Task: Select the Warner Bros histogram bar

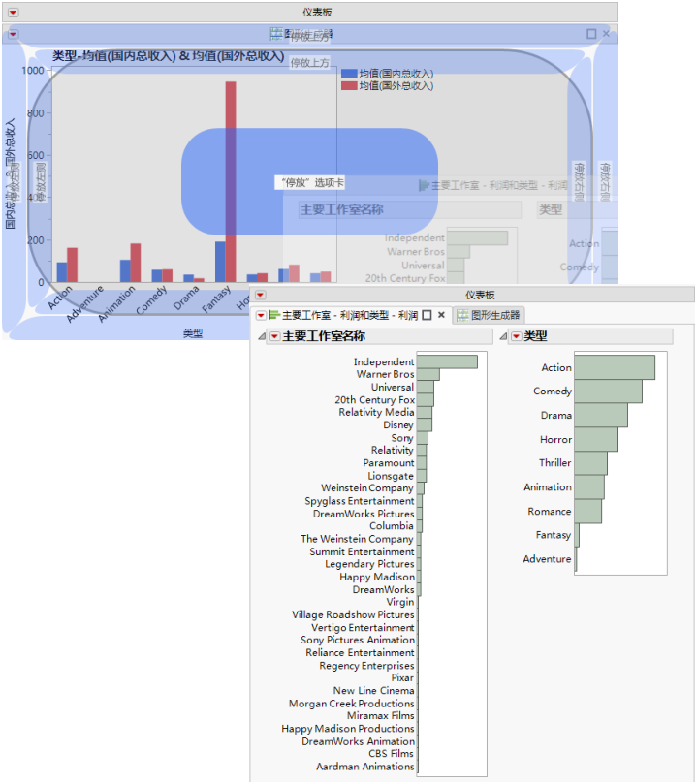Action: 428,374
